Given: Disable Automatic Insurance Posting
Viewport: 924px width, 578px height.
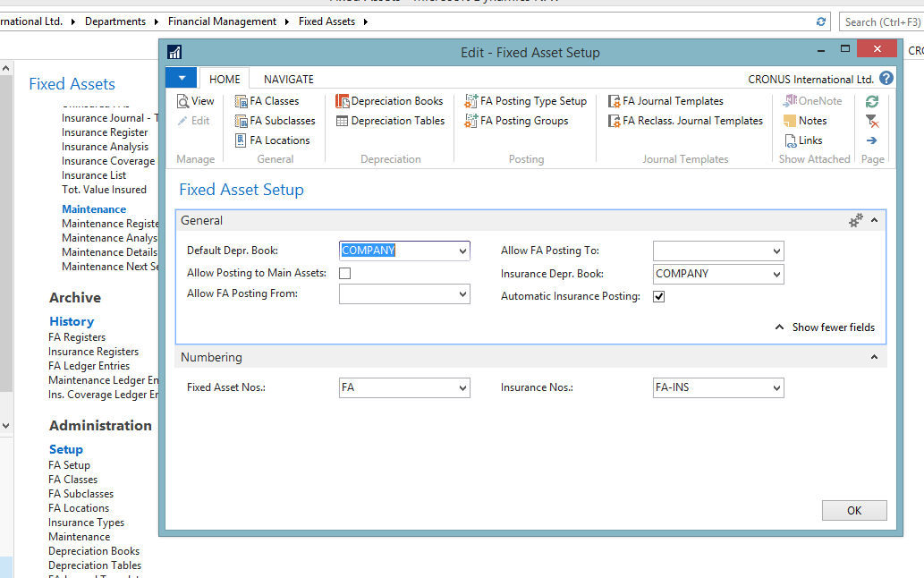Looking at the screenshot, I should pyautogui.click(x=658, y=295).
